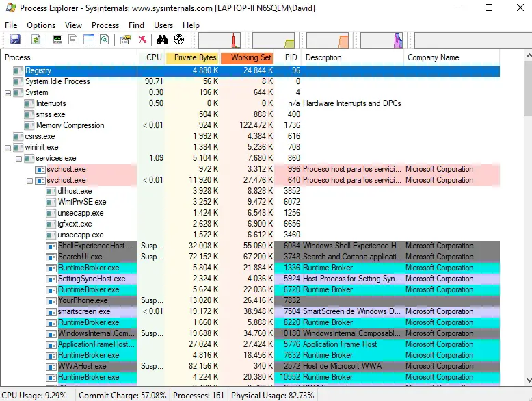Viewport: 532px width, 401px height.
Task: Click the Properties toolbar icon
Action: coord(125,40)
